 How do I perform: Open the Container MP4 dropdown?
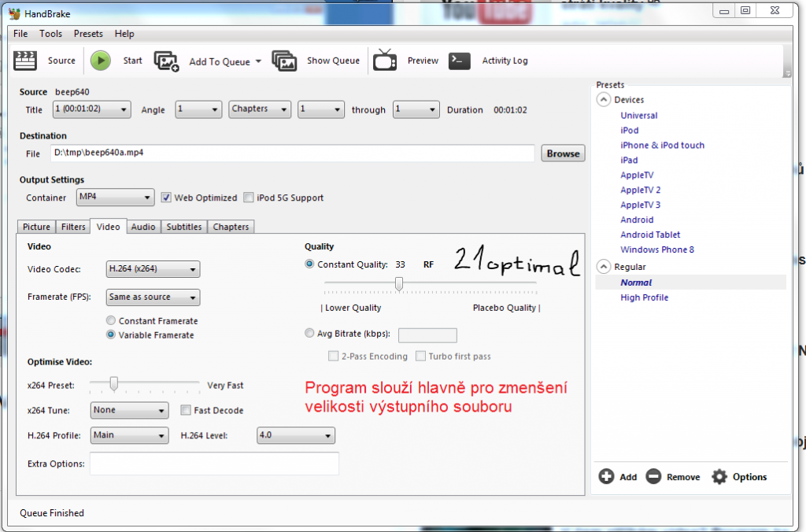tap(115, 198)
